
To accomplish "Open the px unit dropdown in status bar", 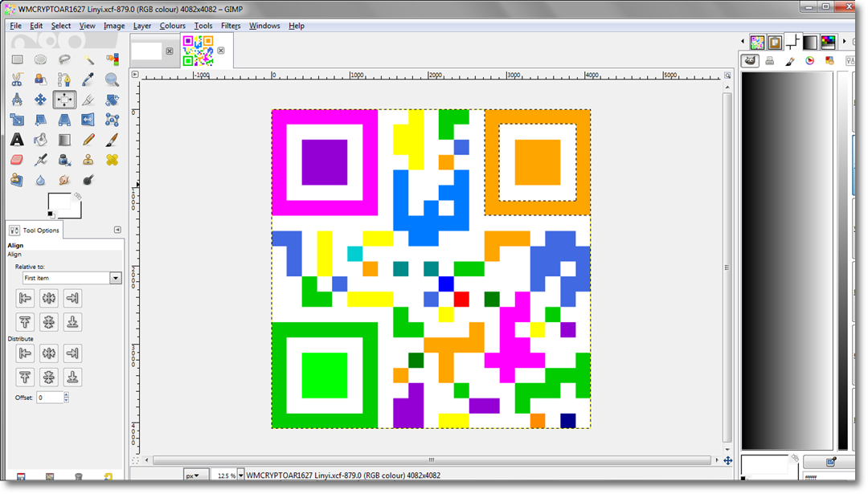I will click(196, 476).
